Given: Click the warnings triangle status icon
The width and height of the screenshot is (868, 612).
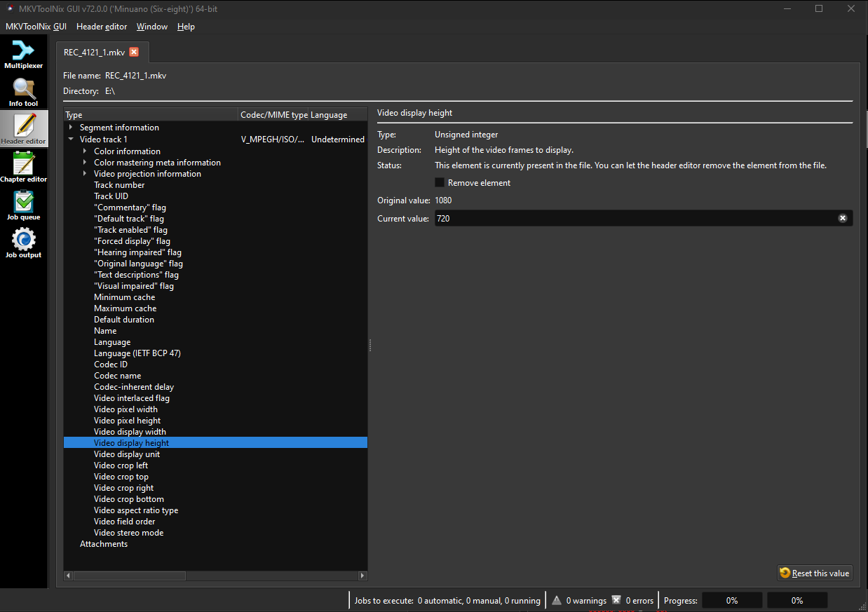Looking at the screenshot, I should [557, 600].
